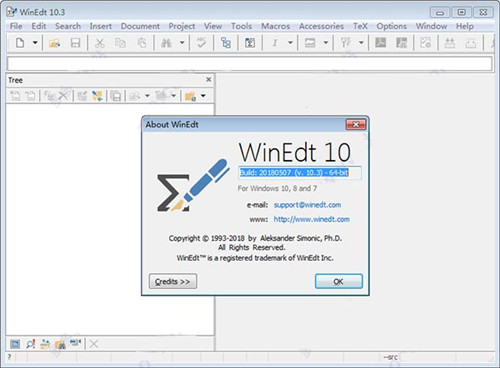This screenshot has width=500, height=368.
Task: Click the X remove icon in Tree toolbar
Action: click(63, 96)
